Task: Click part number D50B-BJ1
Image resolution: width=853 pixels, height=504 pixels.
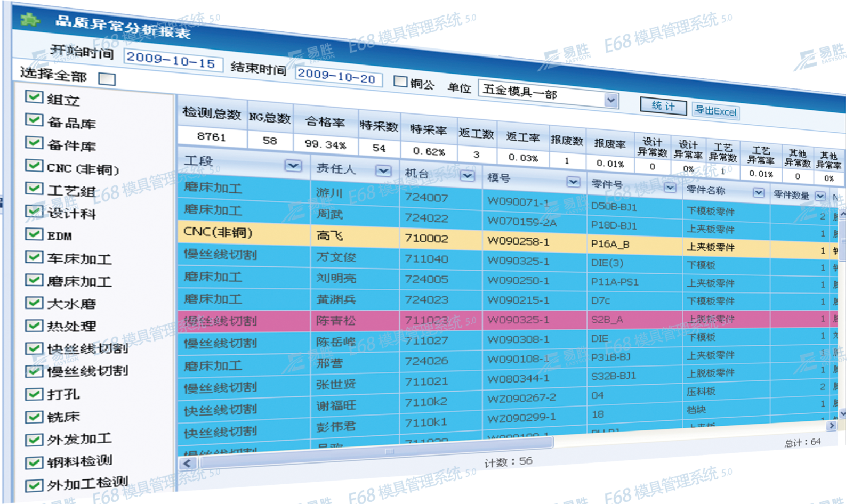Action: (x=614, y=206)
